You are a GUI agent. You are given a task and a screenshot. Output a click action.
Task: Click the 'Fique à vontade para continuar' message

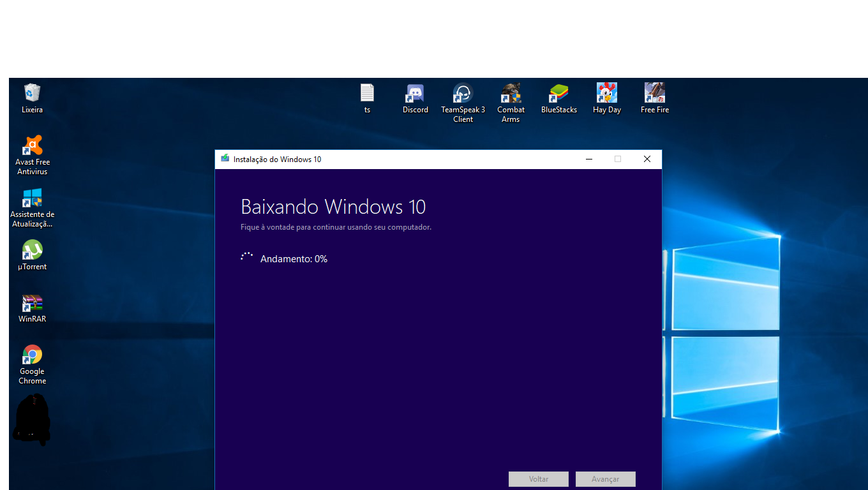[x=336, y=227]
